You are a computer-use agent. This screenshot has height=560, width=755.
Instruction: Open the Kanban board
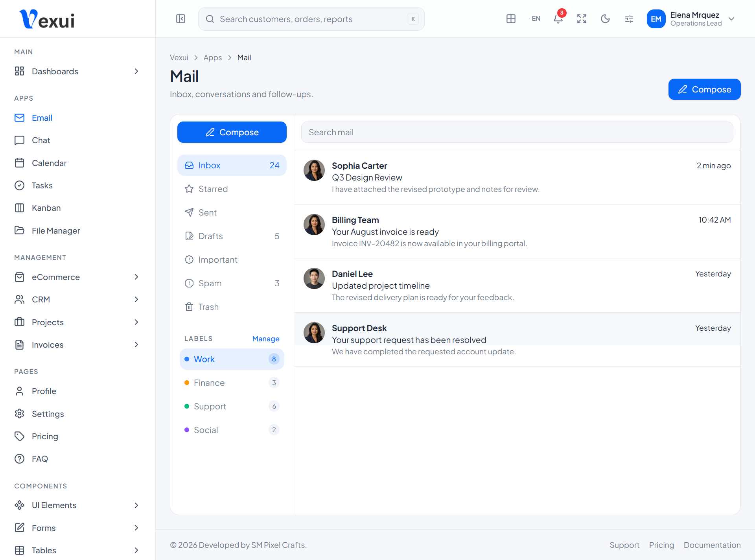click(77, 208)
